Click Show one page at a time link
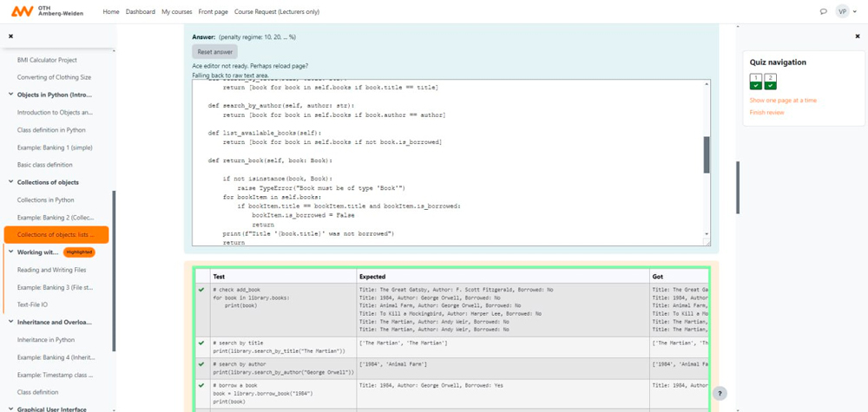The width and height of the screenshot is (868, 412). click(x=783, y=101)
